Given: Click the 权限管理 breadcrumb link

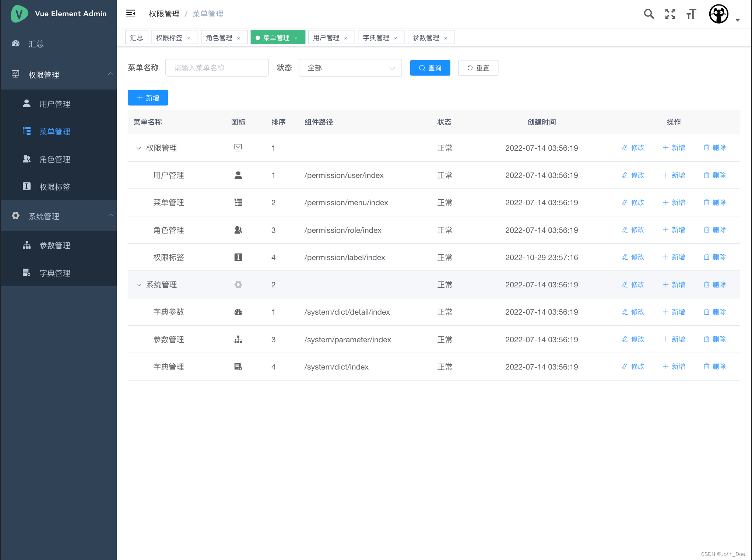Looking at the screenshot, I should [164, 14].
